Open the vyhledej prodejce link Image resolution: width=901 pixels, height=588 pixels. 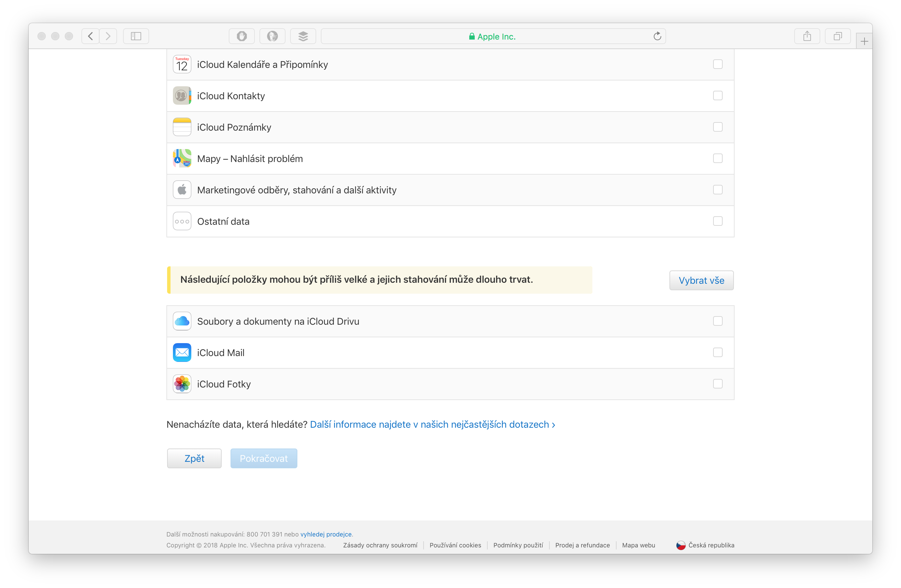326,534
